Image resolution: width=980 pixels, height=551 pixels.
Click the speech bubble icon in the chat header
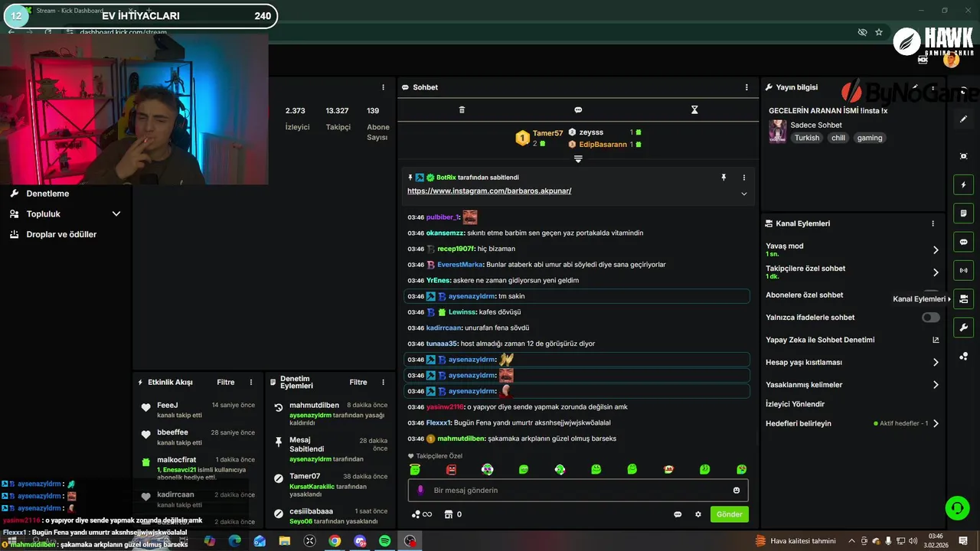tap(578, 110)
